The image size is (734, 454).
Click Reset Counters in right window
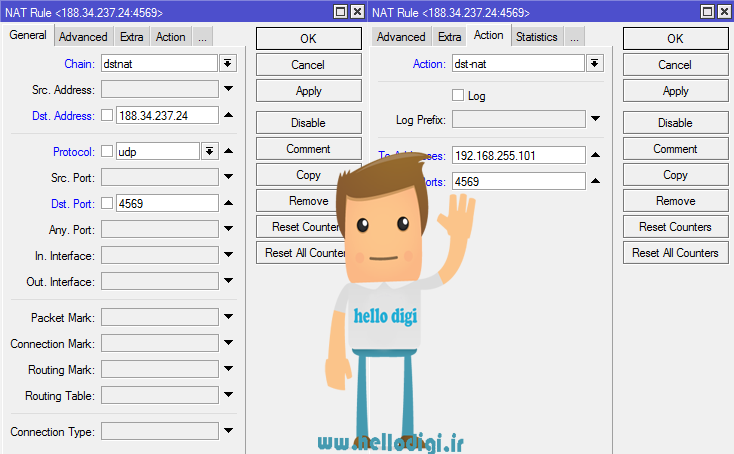pyautogui.click(x=675, y=227)
